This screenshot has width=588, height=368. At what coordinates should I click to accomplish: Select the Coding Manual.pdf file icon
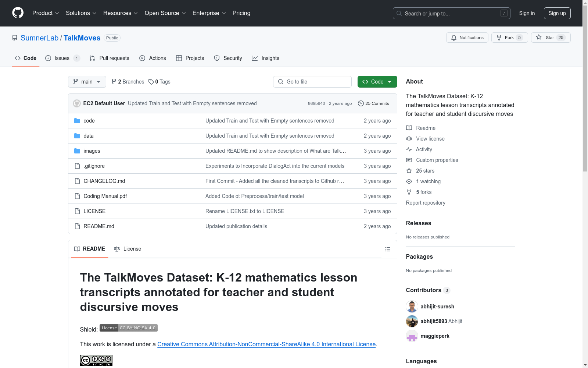click(77, 196)
